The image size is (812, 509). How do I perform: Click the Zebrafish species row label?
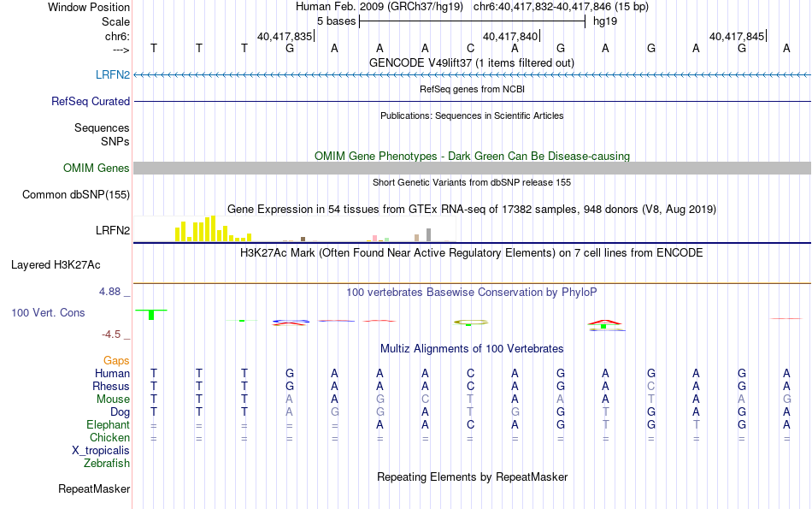pos(107,463)
